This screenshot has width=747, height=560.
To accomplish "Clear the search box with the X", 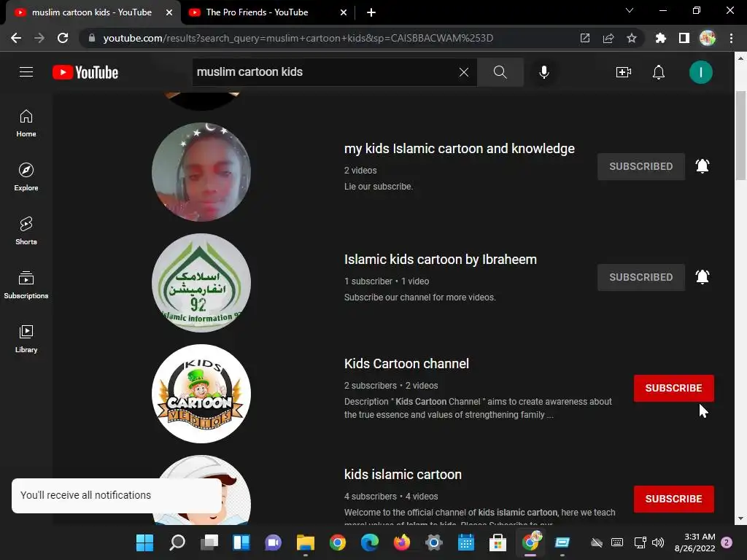I will point(463,72).
